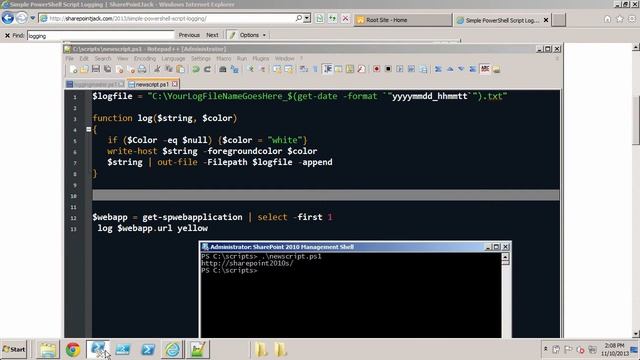
Task: Open Notepad++ File menu
Action: click(69, 58)
